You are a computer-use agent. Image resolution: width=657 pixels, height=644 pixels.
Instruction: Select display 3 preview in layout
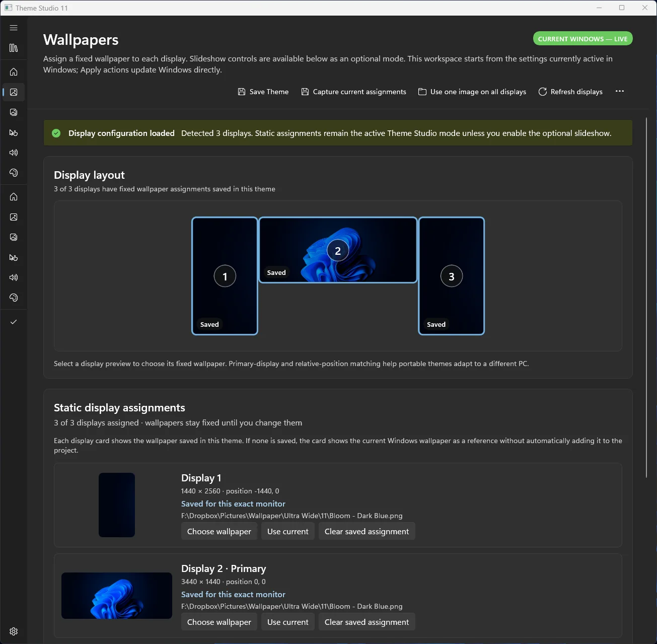click(452, 276)
